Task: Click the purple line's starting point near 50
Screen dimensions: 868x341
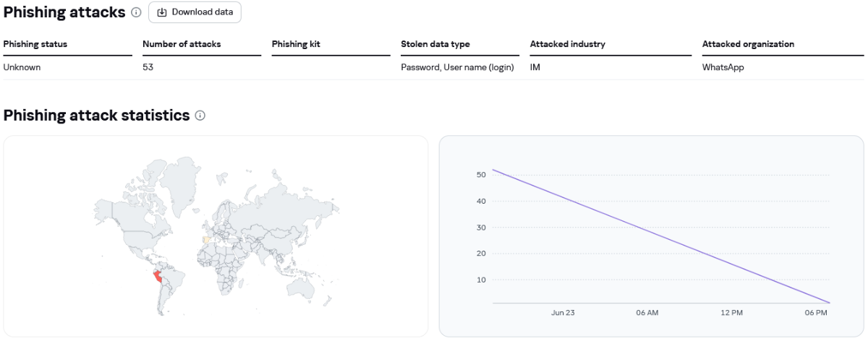Action: (x=493, y=170)
